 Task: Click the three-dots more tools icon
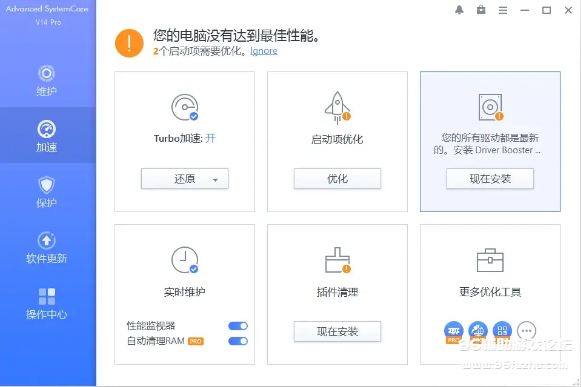coord(527,330)
